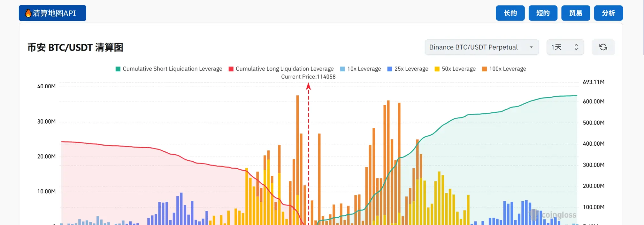Click the 600.00M right axis label
Image resolution: width=644 pixels, height=225 pixels.
click(594, 101)
